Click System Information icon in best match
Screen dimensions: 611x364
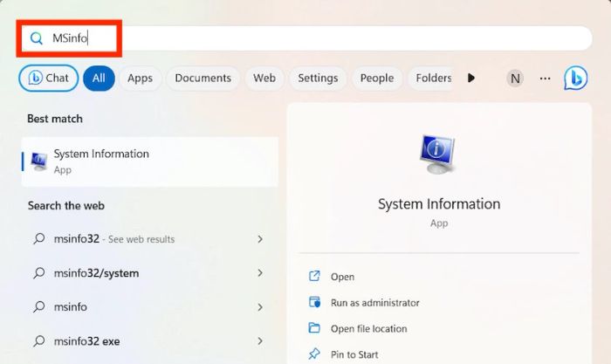click(39, 161)
